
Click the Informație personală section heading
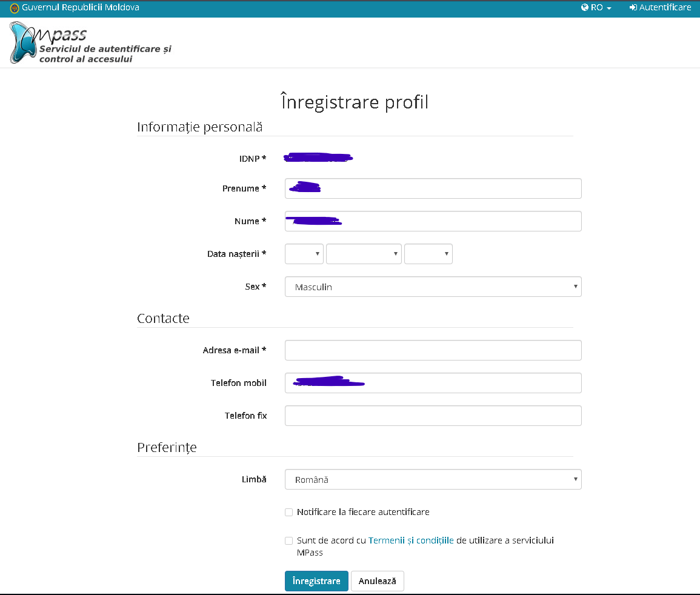pyautogui.click(x=199, y=127)
